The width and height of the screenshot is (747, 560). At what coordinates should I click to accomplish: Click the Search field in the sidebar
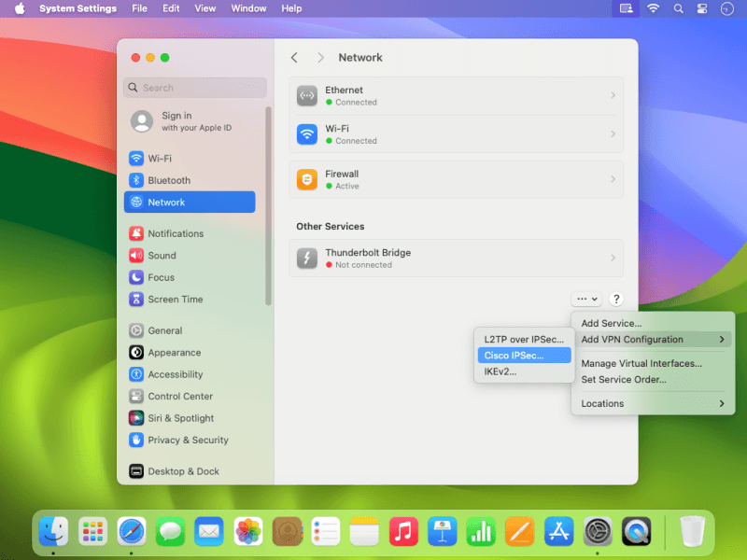click(x=196, y=88)
